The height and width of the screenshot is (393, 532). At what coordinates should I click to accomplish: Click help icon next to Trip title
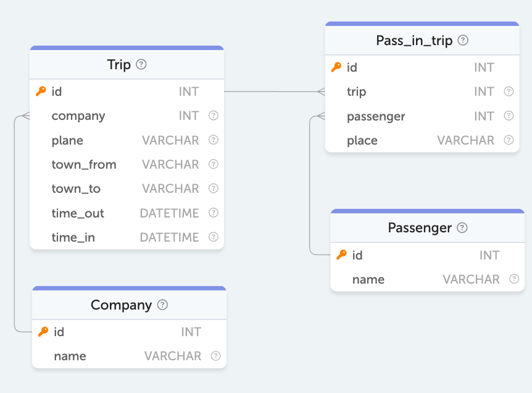click(x=141, y=64)
